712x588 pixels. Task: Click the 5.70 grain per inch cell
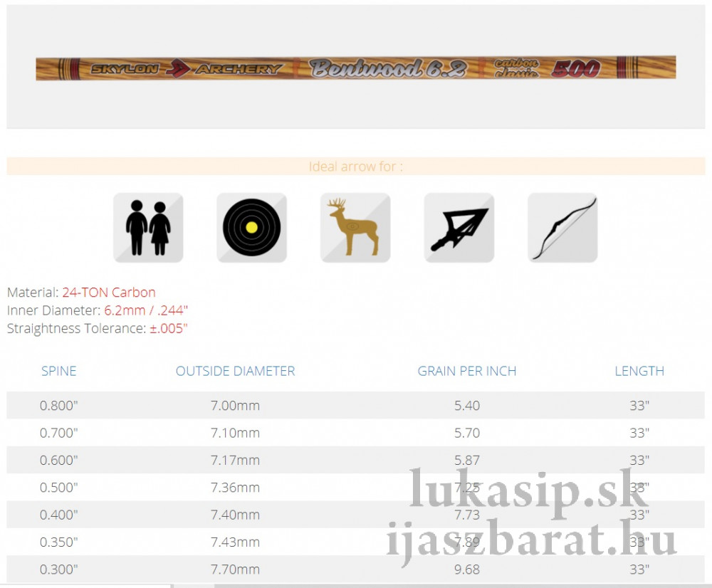pyautogui.click(x=467, y=433)
